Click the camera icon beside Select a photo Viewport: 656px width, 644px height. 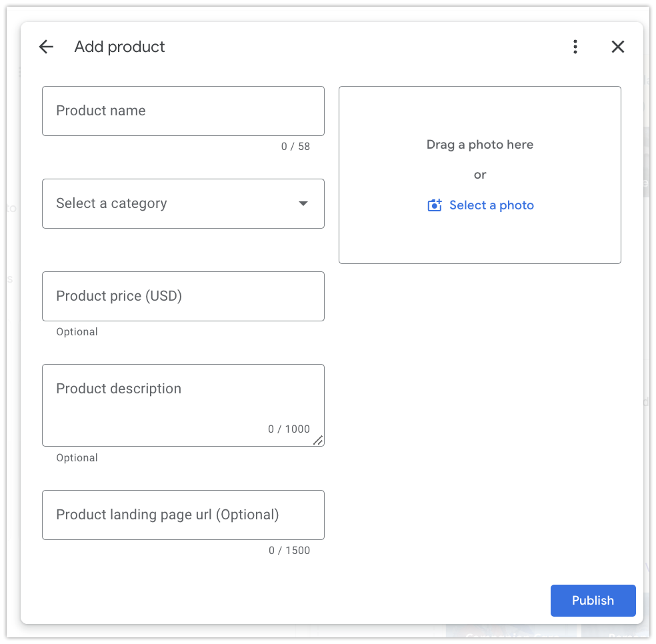[434, 205]
